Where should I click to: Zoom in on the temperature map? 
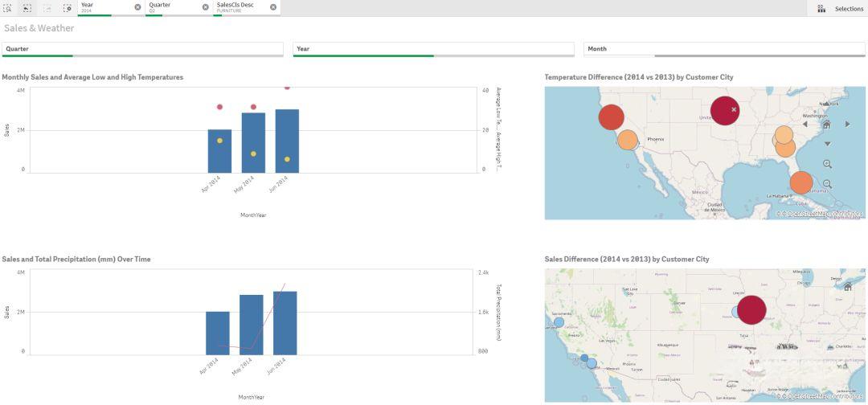tap(827, 164)
